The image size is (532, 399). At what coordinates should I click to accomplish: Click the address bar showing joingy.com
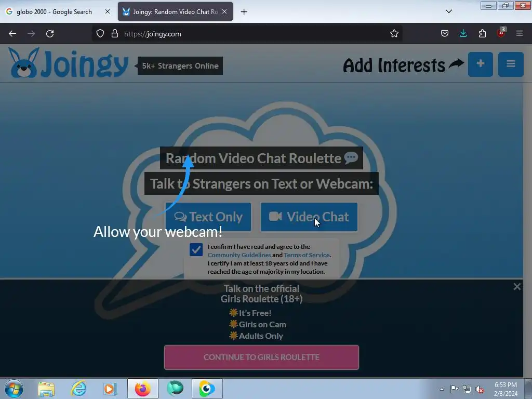[x=247, y=34]
